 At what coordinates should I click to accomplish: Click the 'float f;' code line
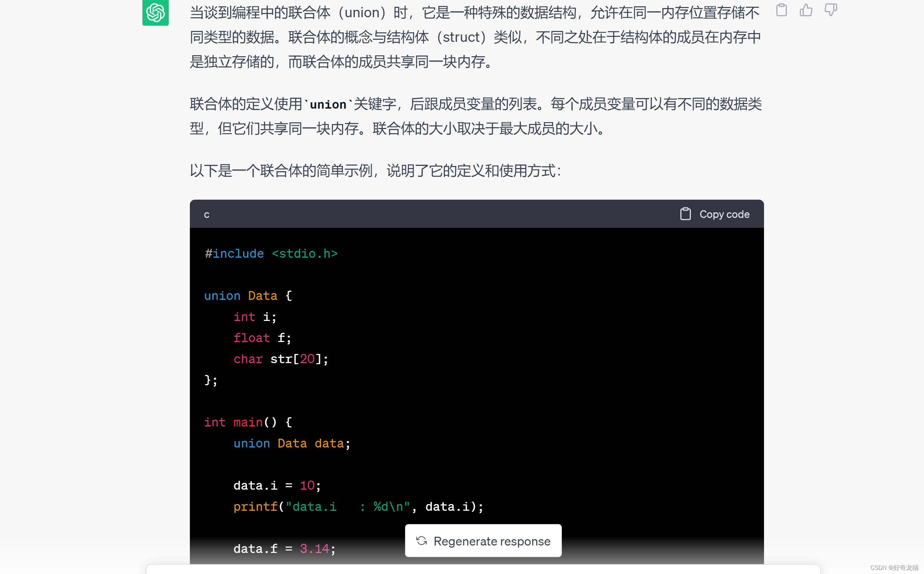pos(262,338)
